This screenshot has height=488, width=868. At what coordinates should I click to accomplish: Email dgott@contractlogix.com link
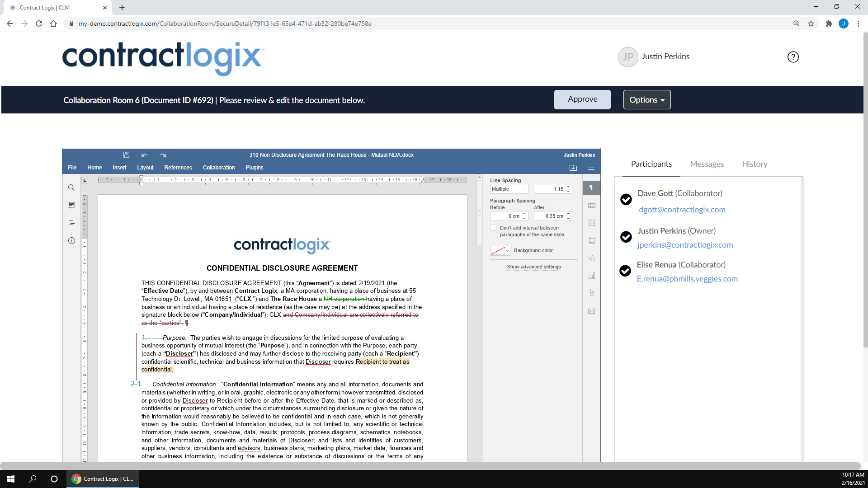[x=682, y=210]
